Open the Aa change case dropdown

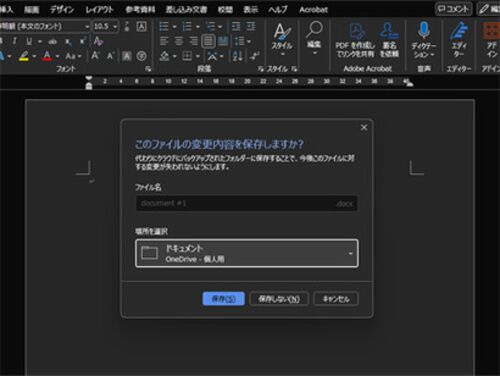click(x=74, y=56)
